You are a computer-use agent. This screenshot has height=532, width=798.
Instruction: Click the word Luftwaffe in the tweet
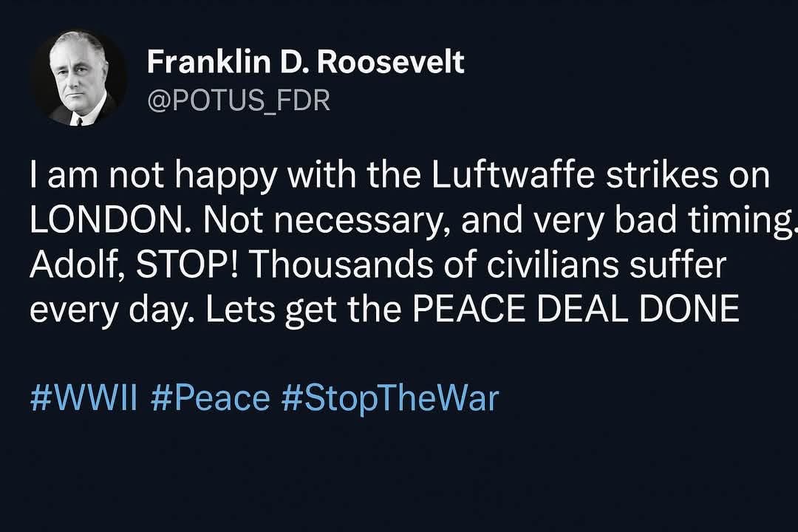(513, 174)
